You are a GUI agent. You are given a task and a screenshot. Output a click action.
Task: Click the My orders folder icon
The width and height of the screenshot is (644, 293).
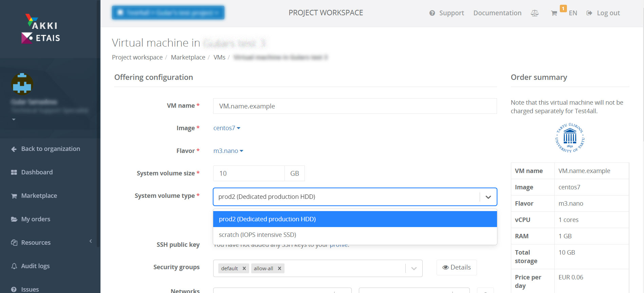tap(14, 219)
